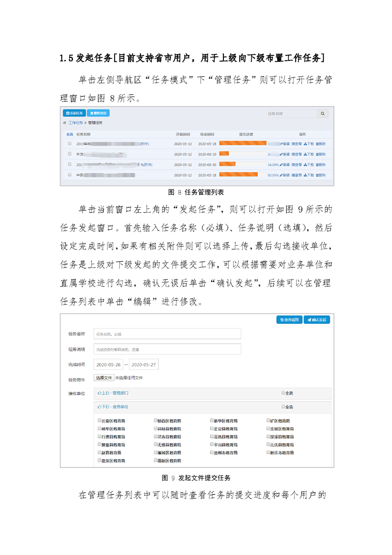Click 查看 for the task started 2020-05-13

coord(297,144)
